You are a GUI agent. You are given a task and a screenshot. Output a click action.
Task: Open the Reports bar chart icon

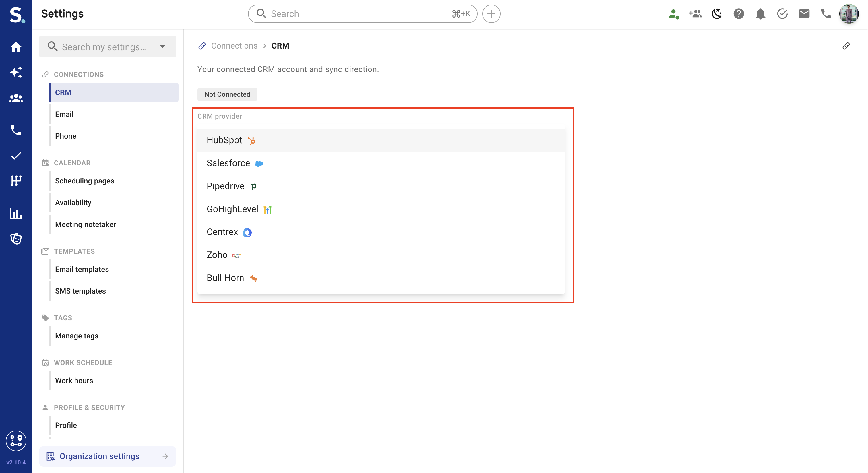(x=16, y=213)
